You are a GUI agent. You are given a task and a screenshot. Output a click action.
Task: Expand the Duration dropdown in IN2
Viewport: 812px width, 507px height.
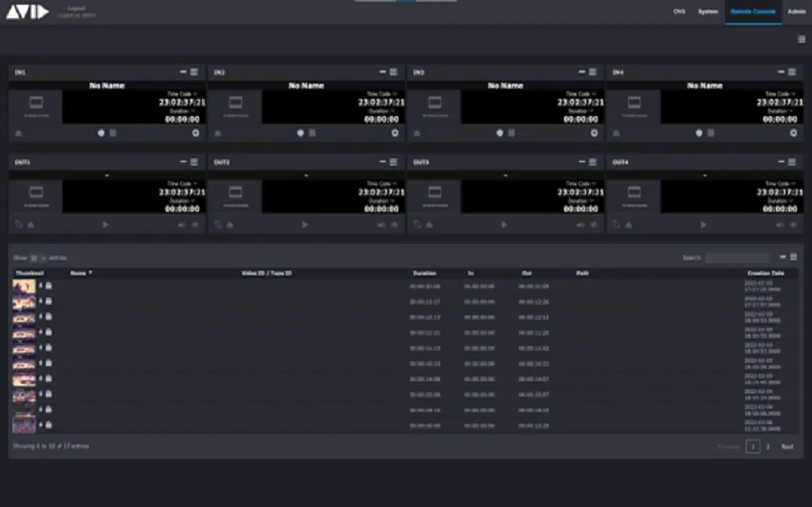pyautogui.click(x=381, y=111)
